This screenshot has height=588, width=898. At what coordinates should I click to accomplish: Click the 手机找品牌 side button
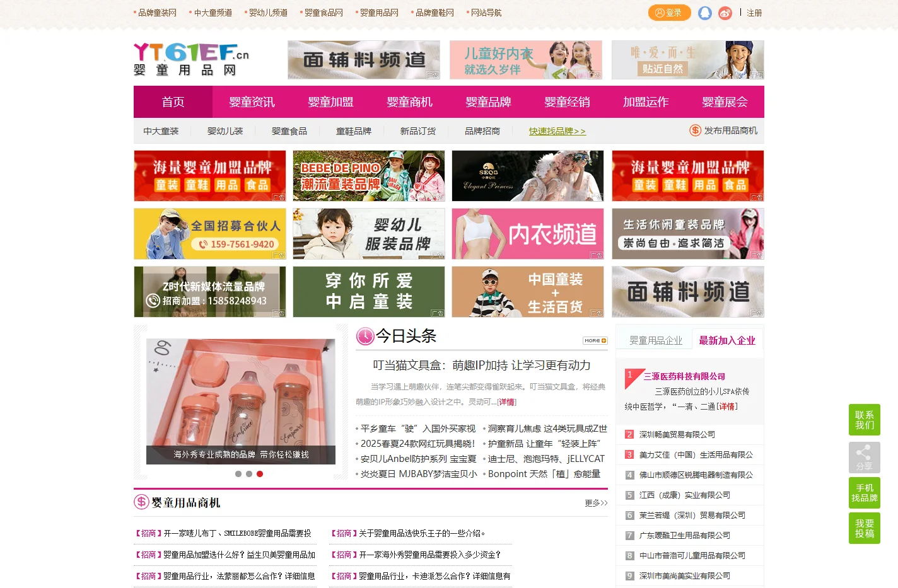pyautogui.click(x=865, y=493)
